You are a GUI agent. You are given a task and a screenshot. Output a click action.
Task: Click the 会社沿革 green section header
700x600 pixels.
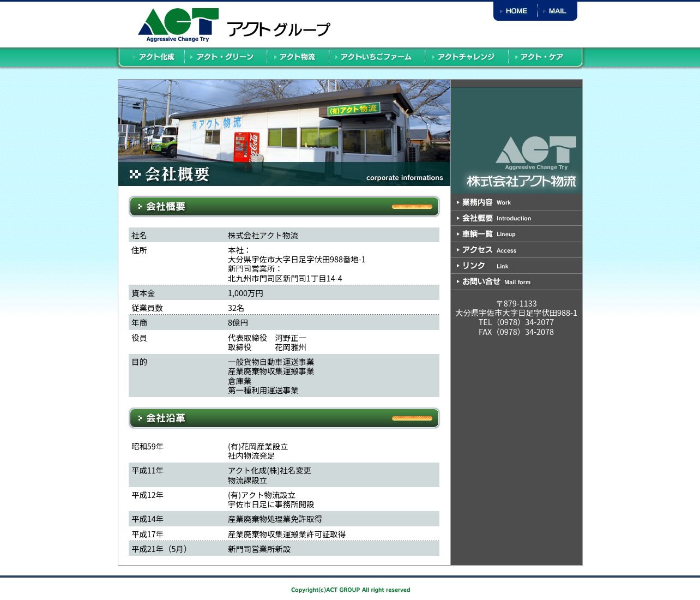[x=284, y=418]
